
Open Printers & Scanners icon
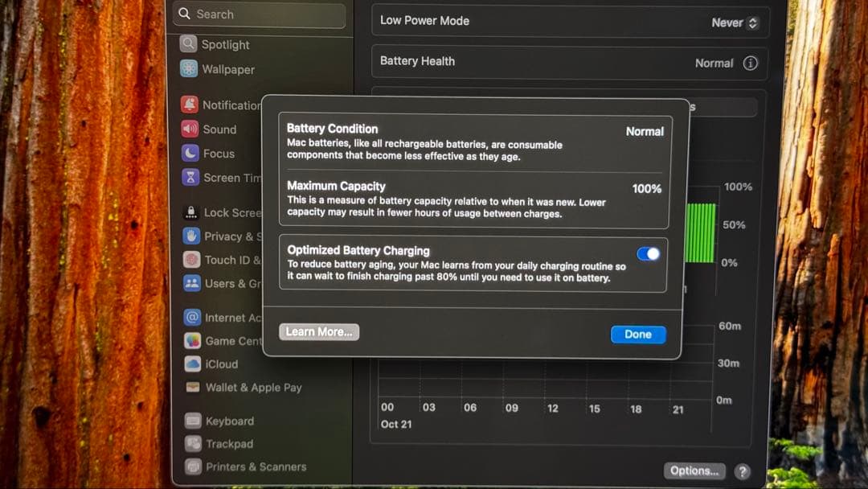tap(193, 466)
